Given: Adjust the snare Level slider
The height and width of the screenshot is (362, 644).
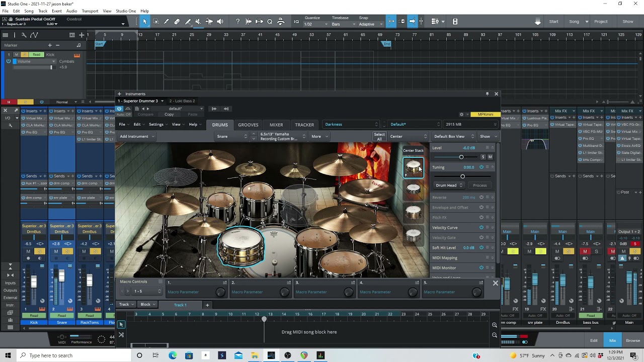Looking at the screenshot, I should 461,157.
